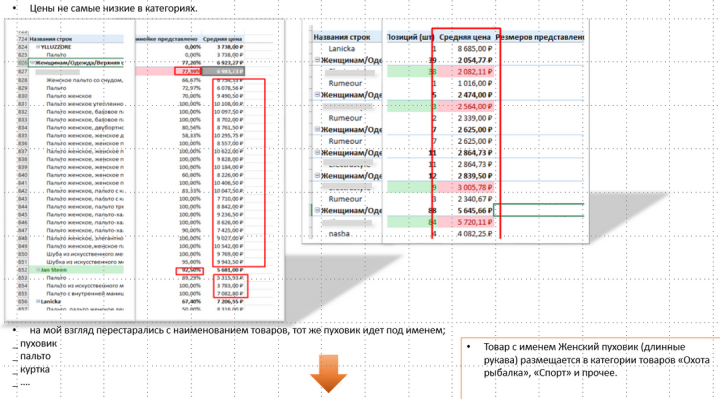Viewport: 720px width, 399px height.
Task: Select 'Названия строк' header in right table
Action: click(x=342, y=37)
